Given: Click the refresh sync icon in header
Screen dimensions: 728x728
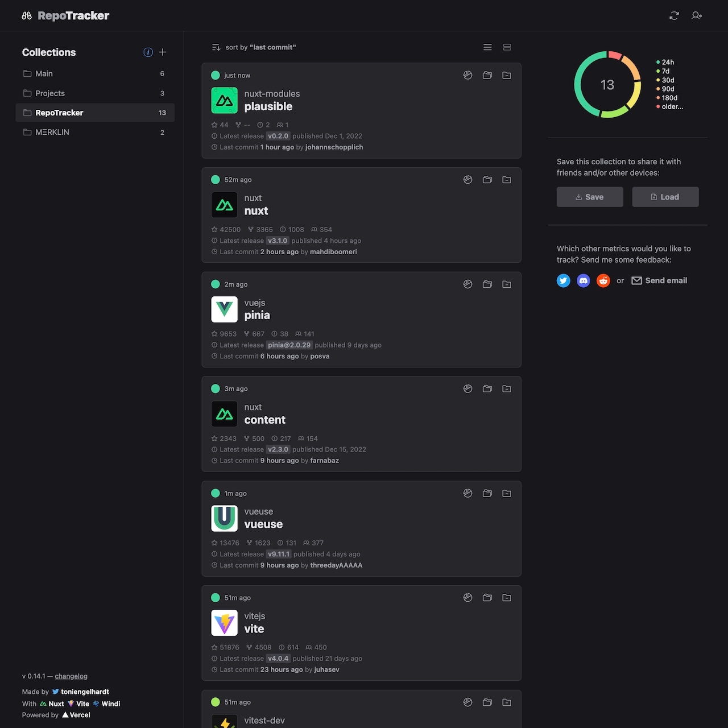Looking at the screenshot, I should coord(674,15).
